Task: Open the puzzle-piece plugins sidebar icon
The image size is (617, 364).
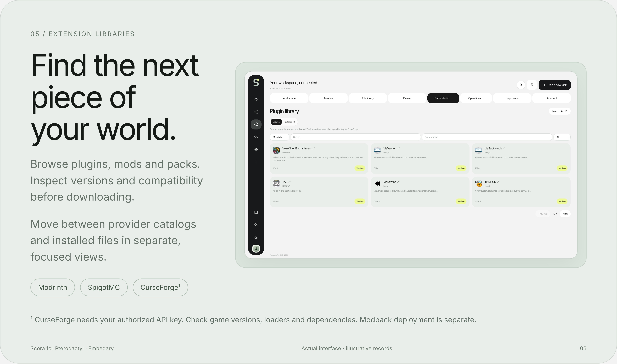Action: click(256, 124)
